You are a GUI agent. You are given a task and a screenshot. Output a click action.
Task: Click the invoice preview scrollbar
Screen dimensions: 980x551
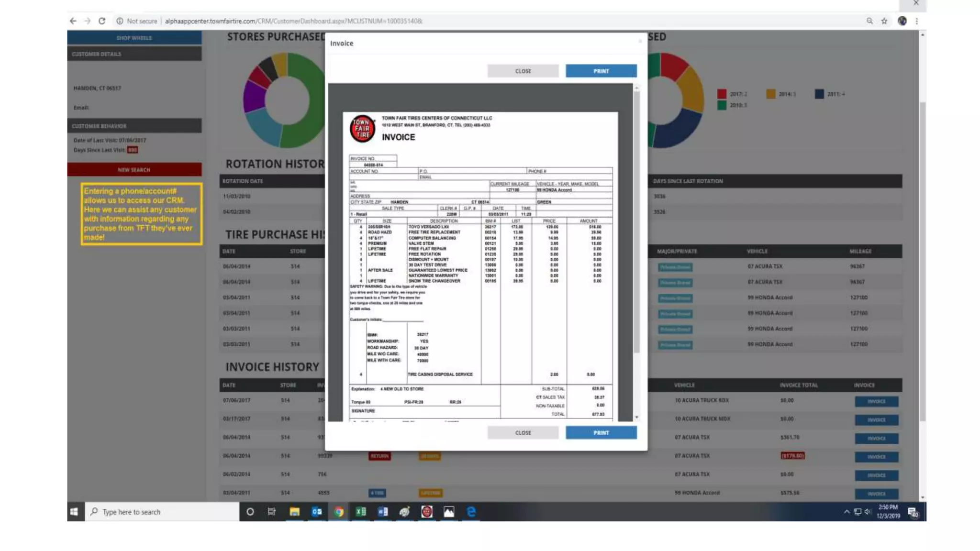click(636, 222)
